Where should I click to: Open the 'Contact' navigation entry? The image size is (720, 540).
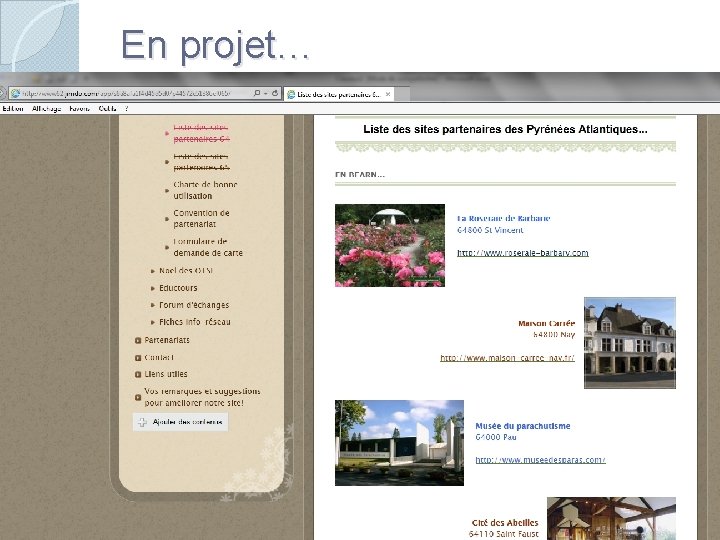(159, 357)
